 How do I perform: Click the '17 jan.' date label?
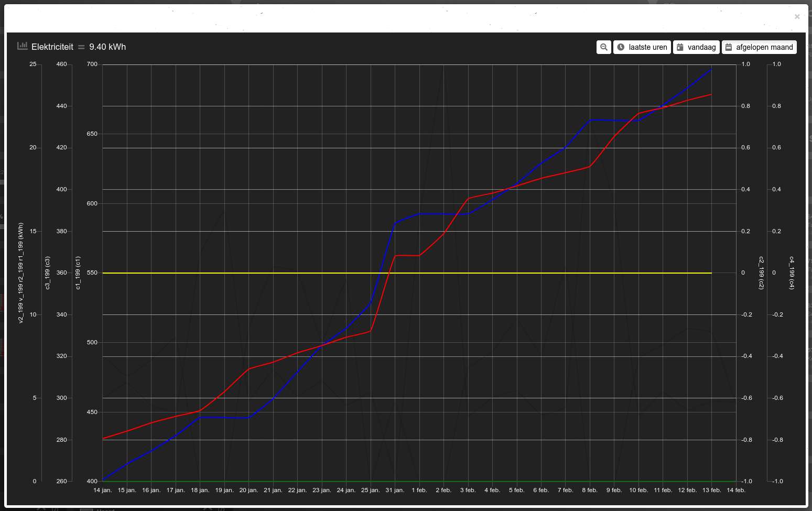click(176, 491)
